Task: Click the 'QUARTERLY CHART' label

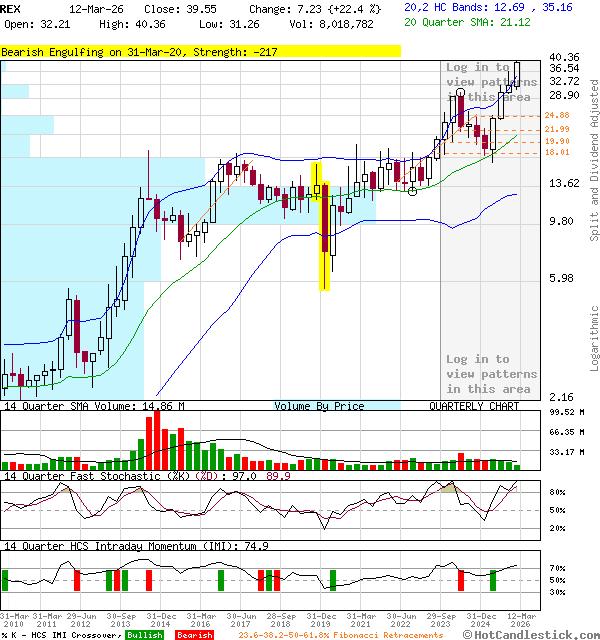Action: click(x=474, y=406)
